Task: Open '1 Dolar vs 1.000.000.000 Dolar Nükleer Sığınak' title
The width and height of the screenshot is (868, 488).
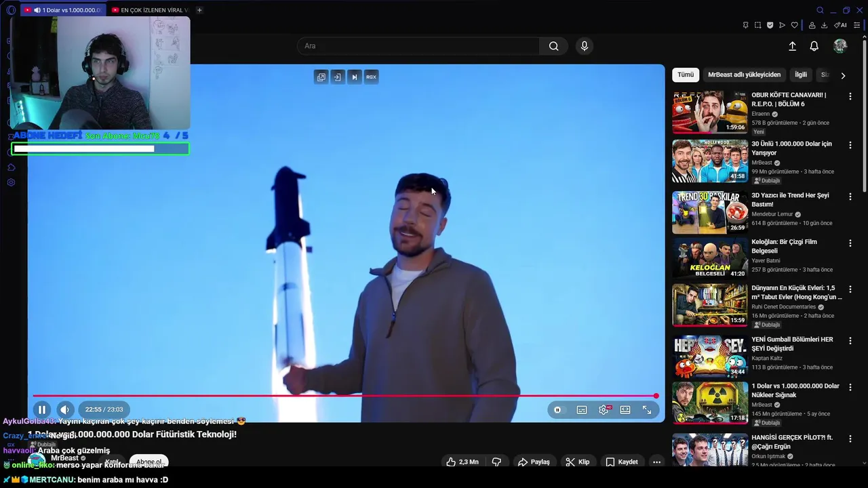Action: [x=795, y=390]
